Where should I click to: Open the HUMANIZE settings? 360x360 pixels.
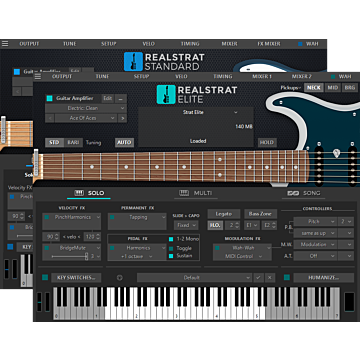tap(324, 277)
